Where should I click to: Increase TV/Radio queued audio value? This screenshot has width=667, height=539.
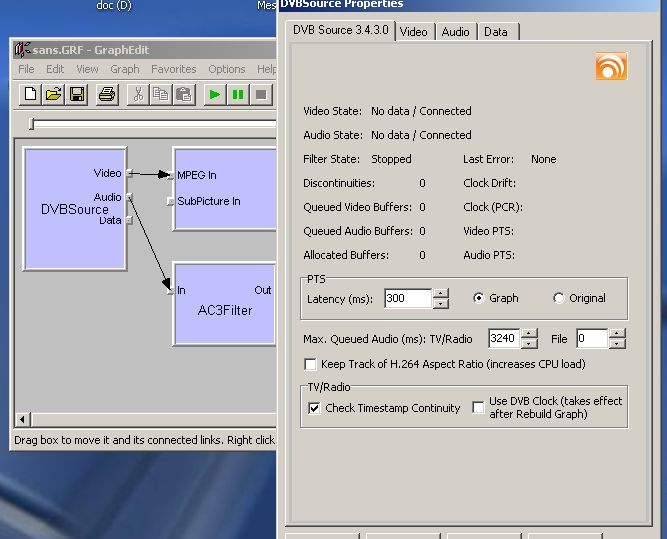[529, 334]
